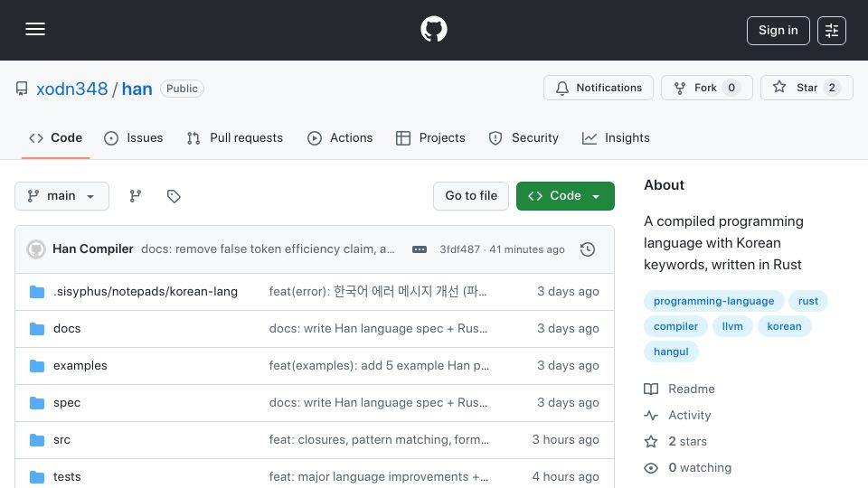Expand the commit message ellipsis button
The width and height of the screenshot is (868, 488).
pos(420,249)
